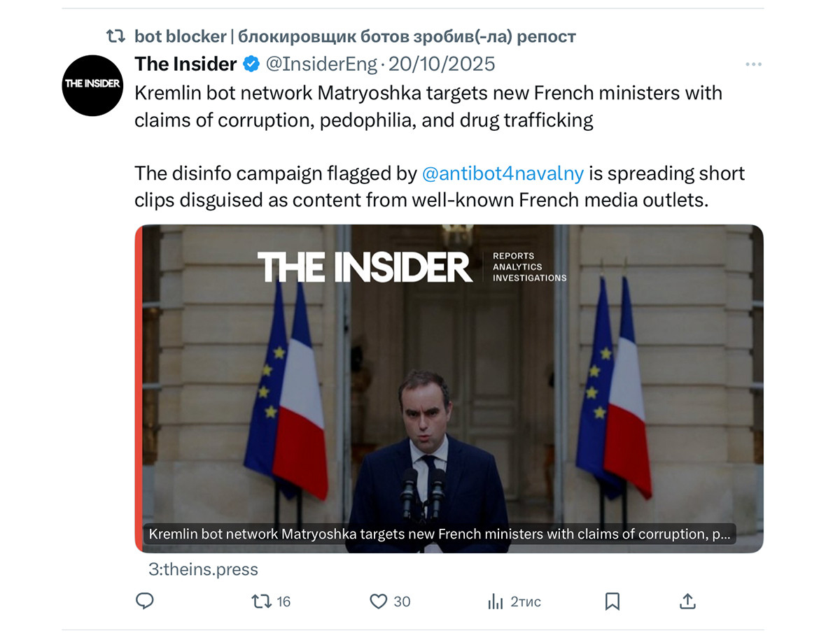Click the blue verified badge

[251, 64]
